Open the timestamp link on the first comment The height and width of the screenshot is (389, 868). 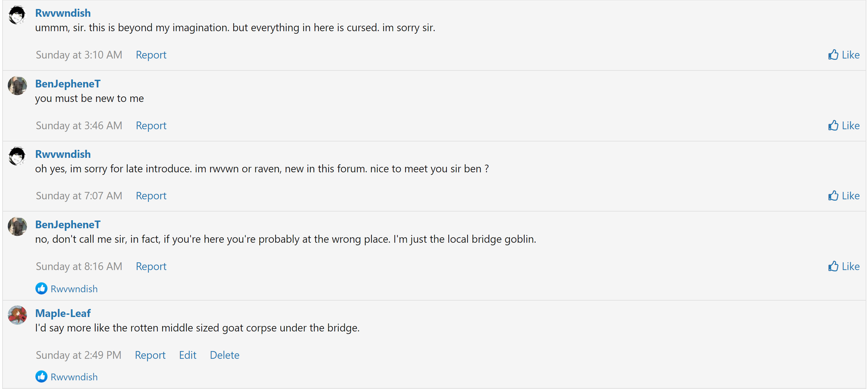[x=78, y=54]
